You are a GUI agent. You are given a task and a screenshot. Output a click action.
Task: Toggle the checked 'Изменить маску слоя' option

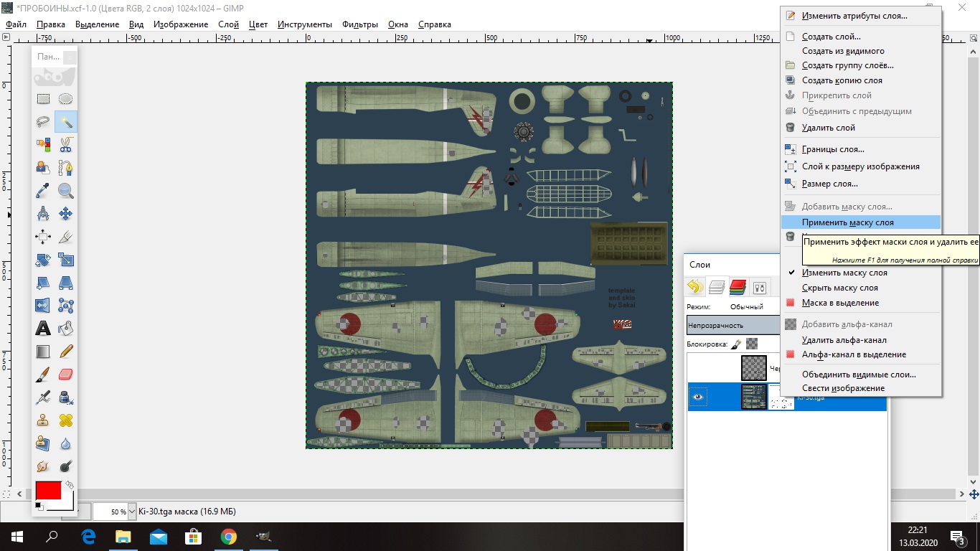(x=844, y=273)
